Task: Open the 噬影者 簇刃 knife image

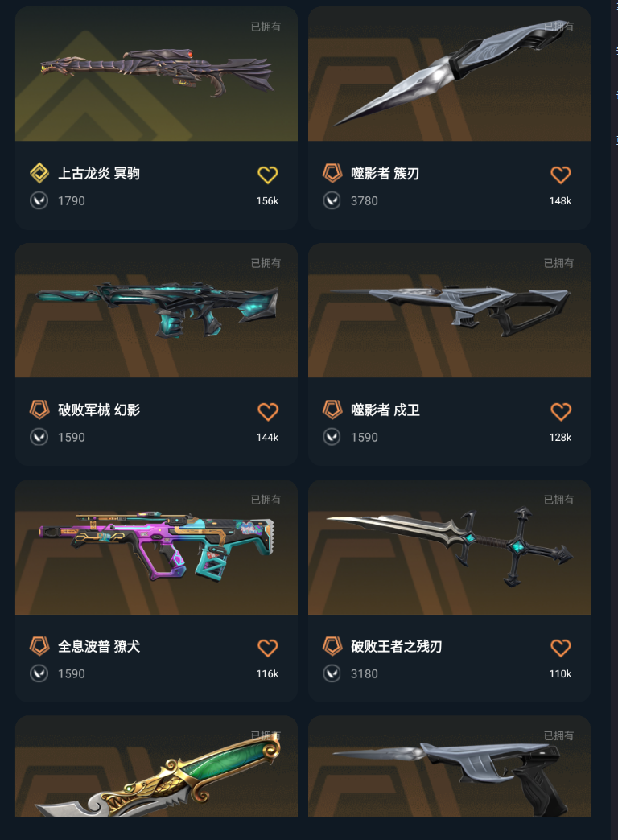Action: pyautogui.click(x=449, y=74)
